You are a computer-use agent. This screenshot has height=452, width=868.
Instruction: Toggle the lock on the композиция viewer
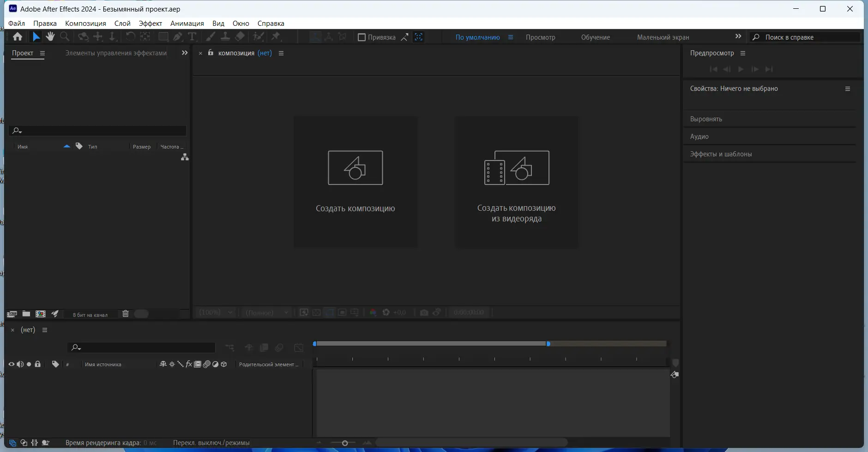click(211, 53)
